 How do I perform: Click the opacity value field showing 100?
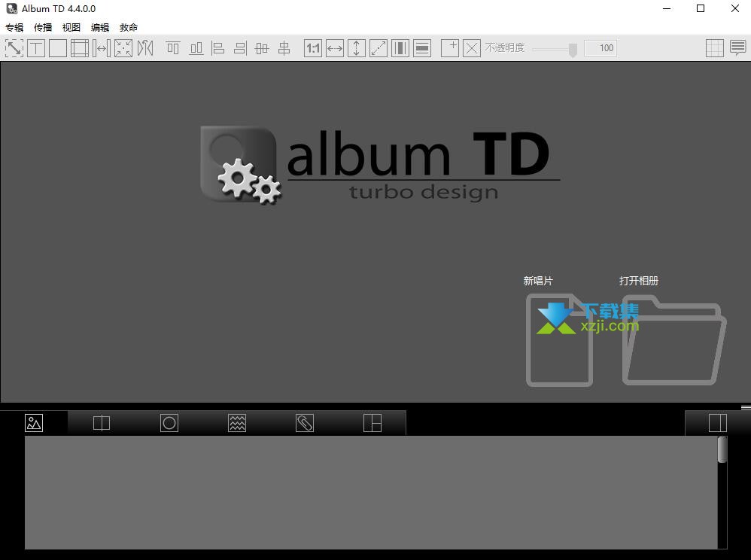[x=600, y=48]
